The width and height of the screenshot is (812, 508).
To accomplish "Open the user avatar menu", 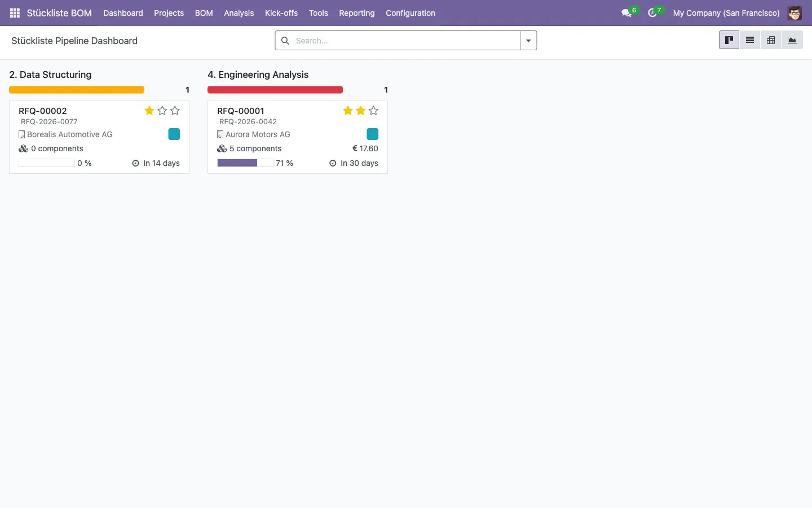I will (795, 13).
